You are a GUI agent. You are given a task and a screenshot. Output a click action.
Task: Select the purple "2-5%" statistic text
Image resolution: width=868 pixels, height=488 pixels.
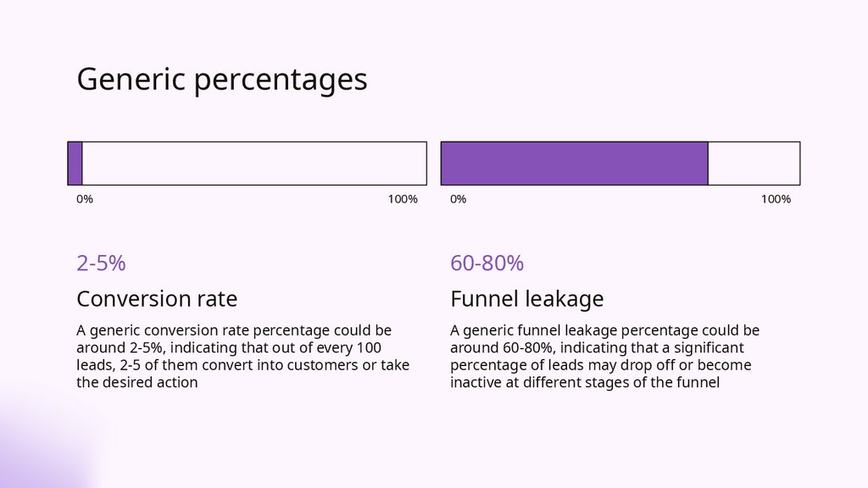pos(101,263)
